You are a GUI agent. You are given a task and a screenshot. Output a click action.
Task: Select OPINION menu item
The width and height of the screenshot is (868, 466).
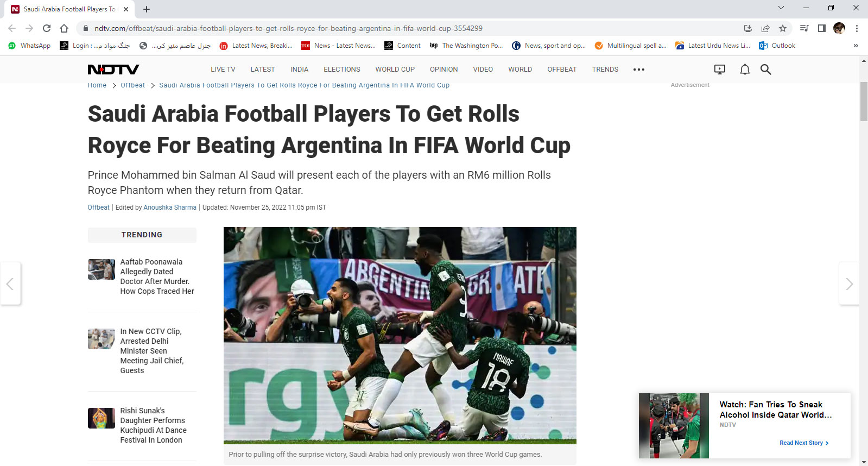[444, 70]
